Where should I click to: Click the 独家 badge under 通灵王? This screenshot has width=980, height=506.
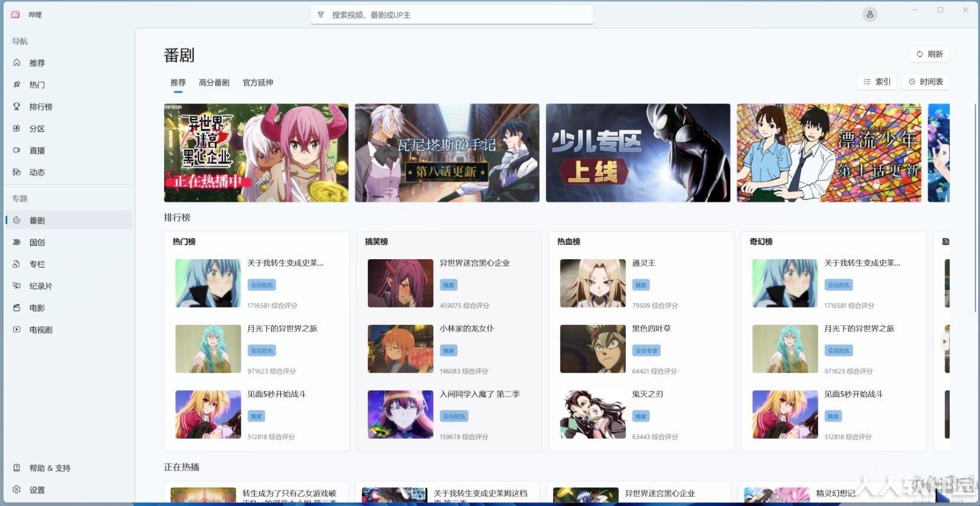point(641,285)
